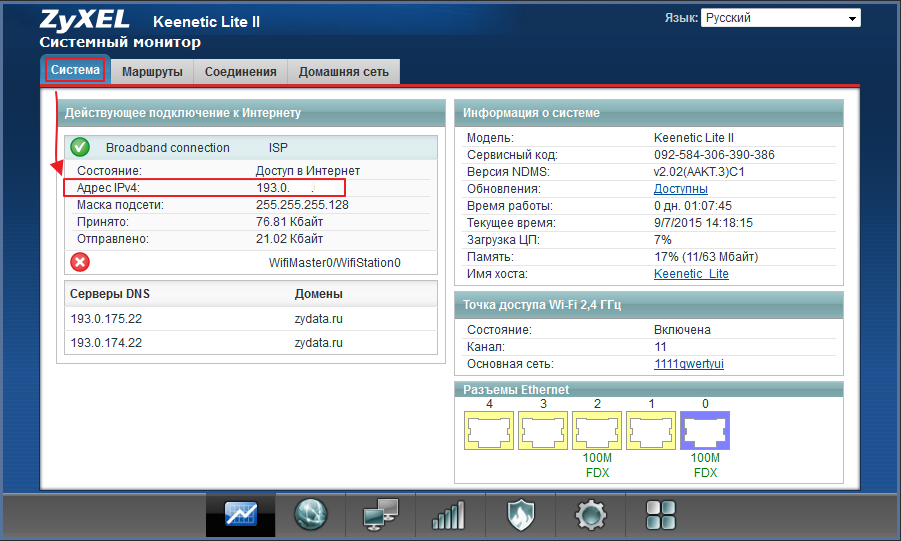The height and width of the screenshot is (541, 901).
Task: Click the current time 9/7/2015 14:18:15
Action: 703,222
